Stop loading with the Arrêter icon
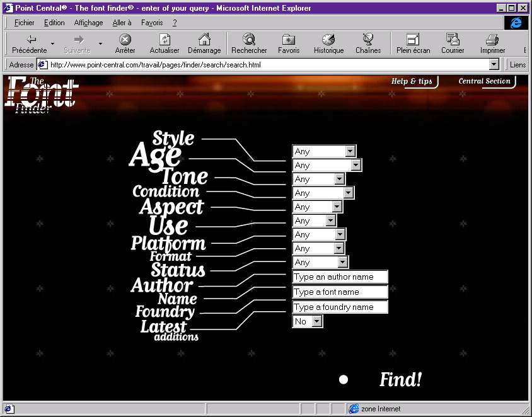 point(125,39)
